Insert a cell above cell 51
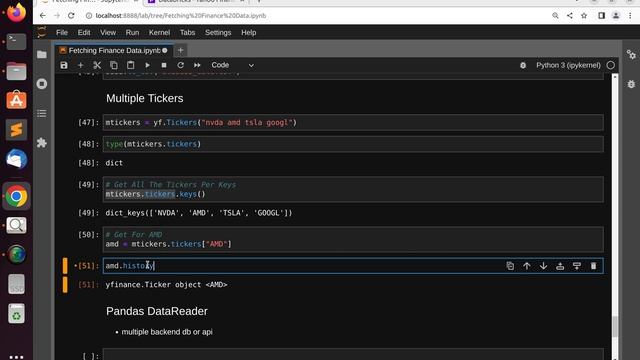 pos(560,266)
